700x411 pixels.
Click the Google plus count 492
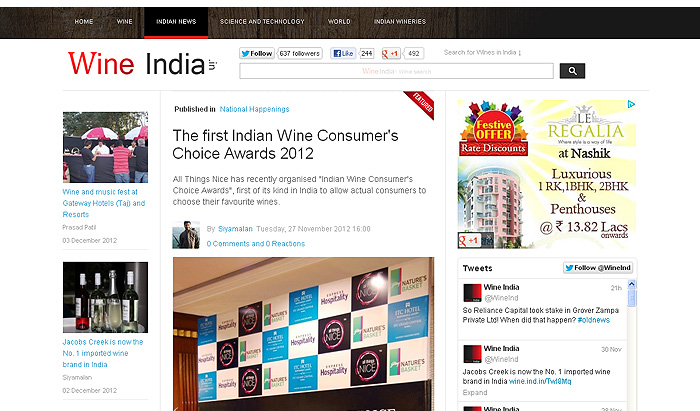point(413,54)
